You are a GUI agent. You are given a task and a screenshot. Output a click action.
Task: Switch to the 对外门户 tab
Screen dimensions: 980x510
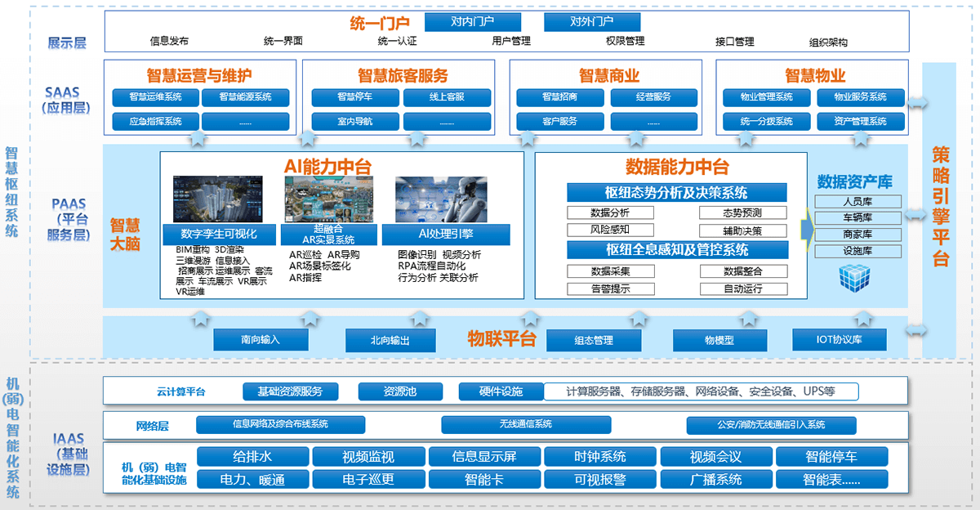tap(592, 21)
